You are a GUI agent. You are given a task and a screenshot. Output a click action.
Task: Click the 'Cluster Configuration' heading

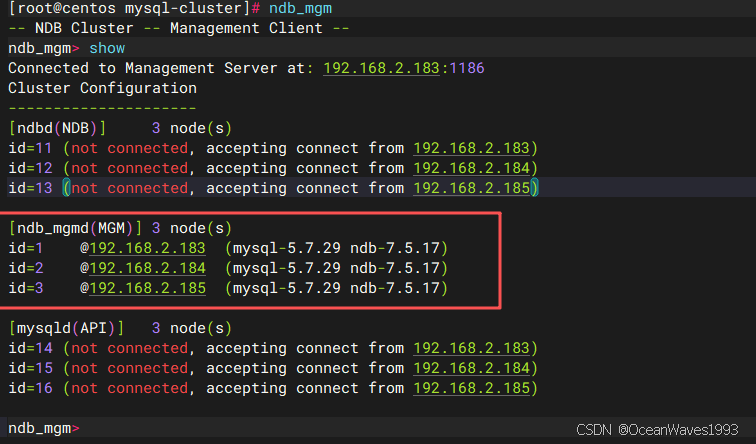102,88
